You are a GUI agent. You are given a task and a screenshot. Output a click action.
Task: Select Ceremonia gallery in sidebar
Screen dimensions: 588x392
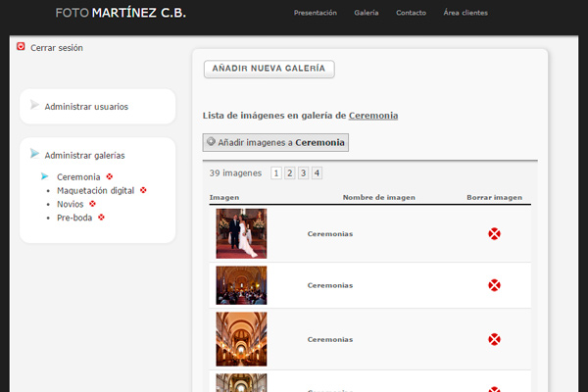(x=78, y=177)
